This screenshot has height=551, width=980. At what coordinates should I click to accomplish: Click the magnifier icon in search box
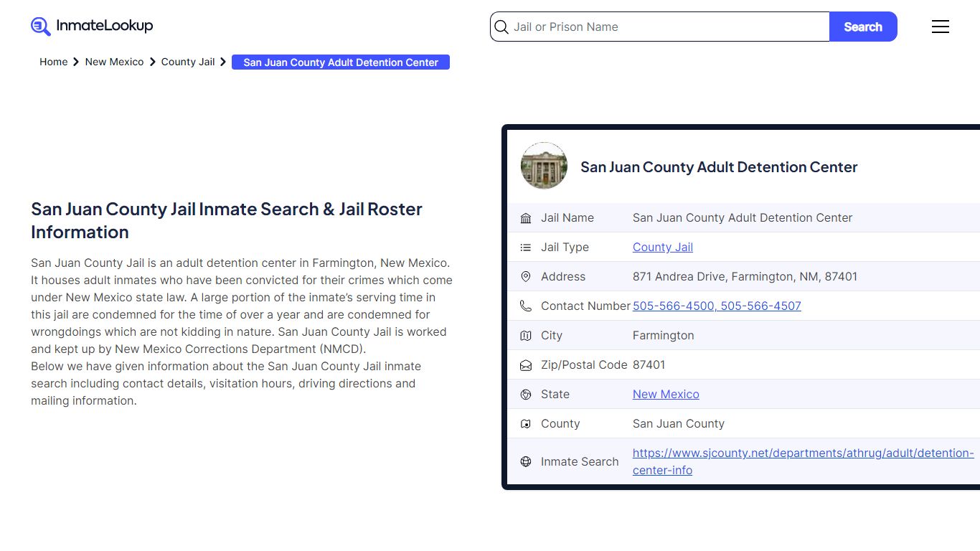click(x=501, y=27)
